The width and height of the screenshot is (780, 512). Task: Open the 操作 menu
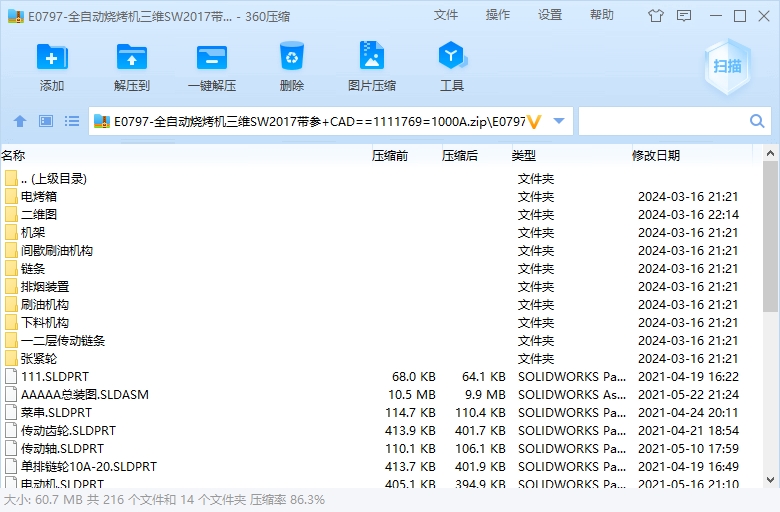498,15
